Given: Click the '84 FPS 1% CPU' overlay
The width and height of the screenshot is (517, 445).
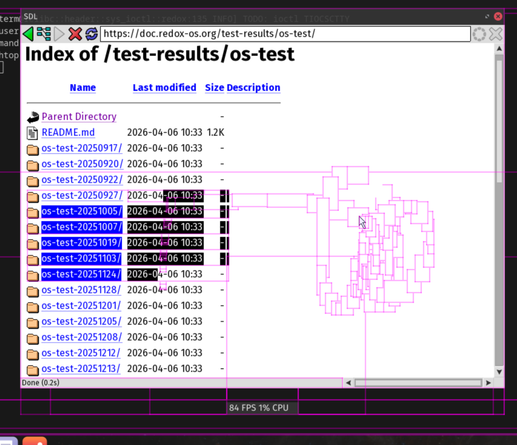Looking at the screenshot, I should (x=259, y=408).
